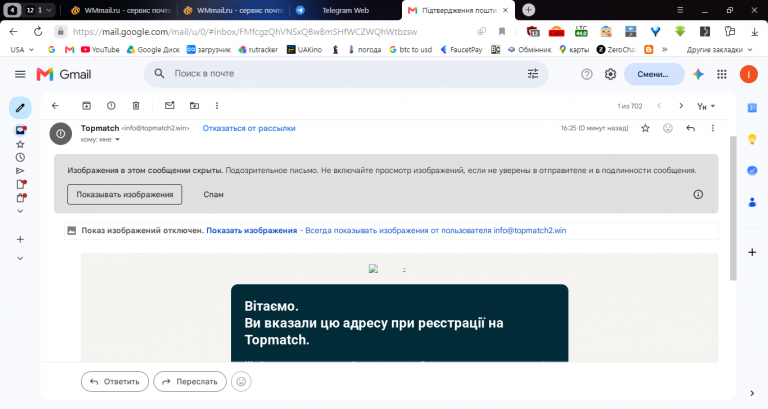
Task: Open Google account avatar
Action: [x=748, y=74]
